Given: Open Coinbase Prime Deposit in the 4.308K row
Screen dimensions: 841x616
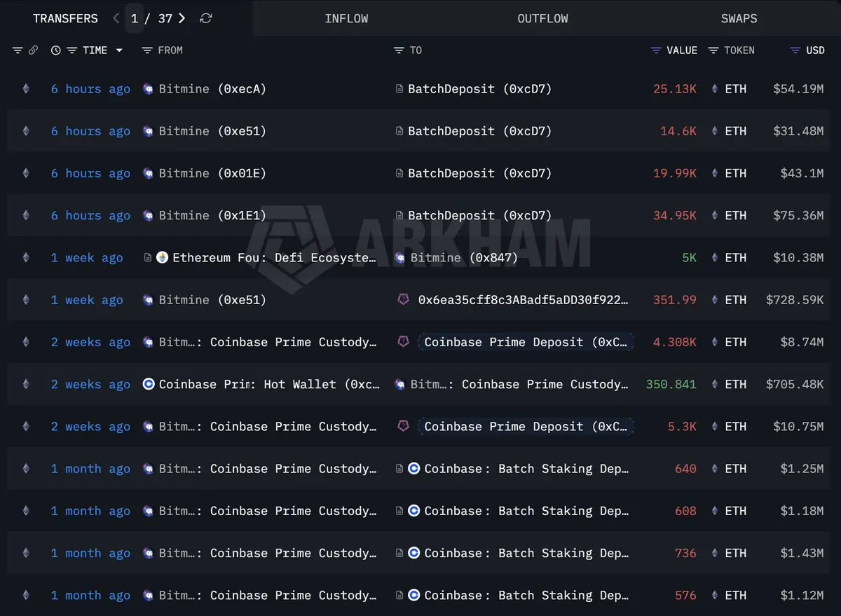Looking at the screenshot, I should tap(526, 342).
